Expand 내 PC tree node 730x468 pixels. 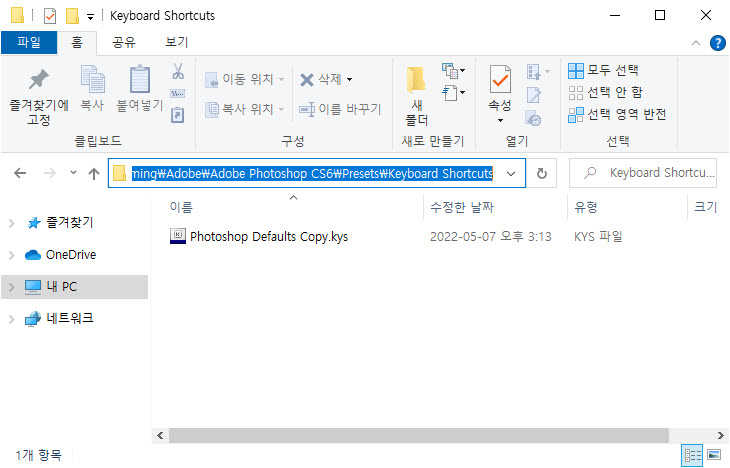point(12,287)
